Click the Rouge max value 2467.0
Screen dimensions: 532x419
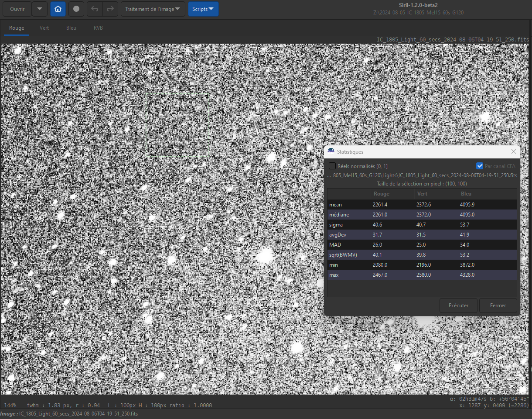tap(380, 275)
